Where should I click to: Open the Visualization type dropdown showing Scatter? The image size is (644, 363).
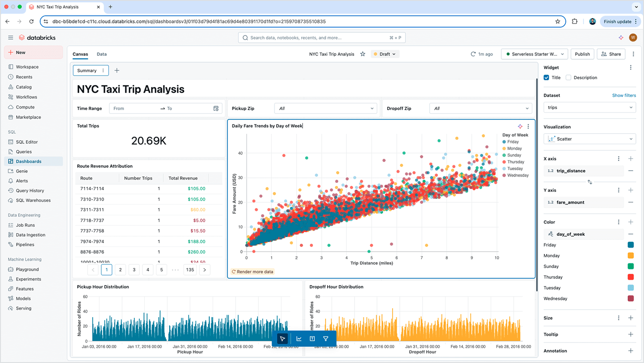(x=589, y=139)
